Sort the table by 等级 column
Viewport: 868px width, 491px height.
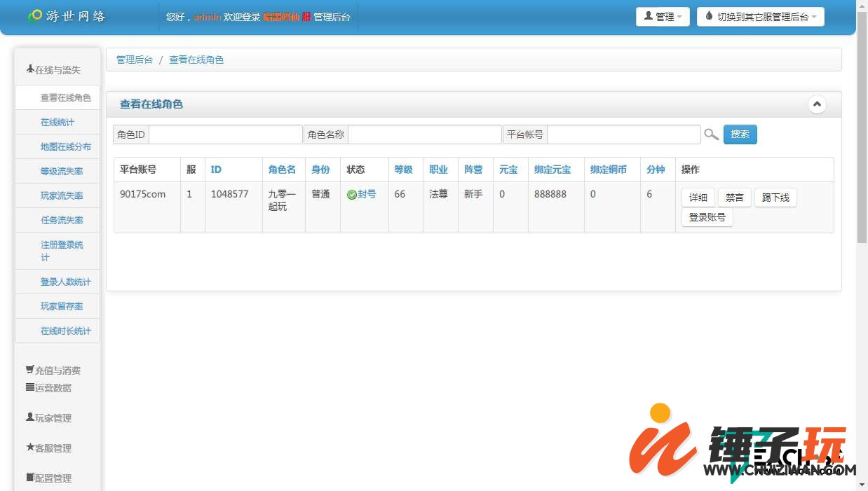pyautogui.click(x=403, y=170)
